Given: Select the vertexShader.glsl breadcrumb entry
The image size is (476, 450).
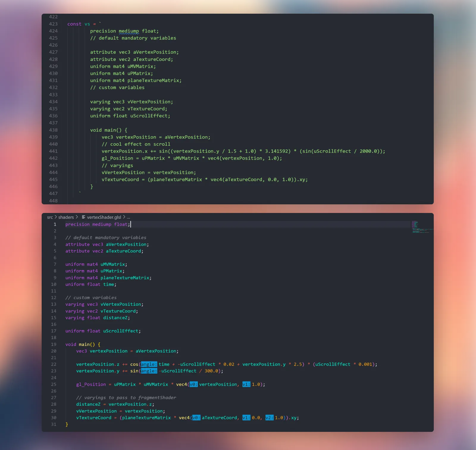Looking at the screenshot, I should 104,217.
